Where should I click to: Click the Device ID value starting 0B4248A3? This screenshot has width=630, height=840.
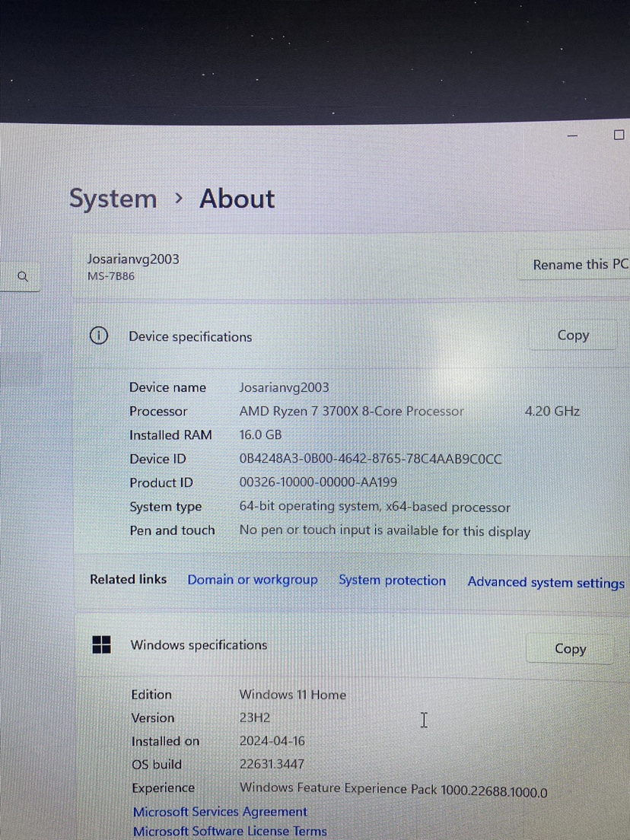[371, 459]
